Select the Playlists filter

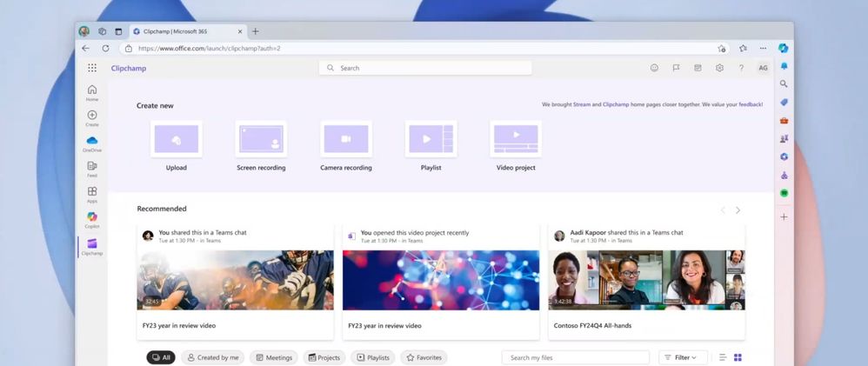click(373, 357)
